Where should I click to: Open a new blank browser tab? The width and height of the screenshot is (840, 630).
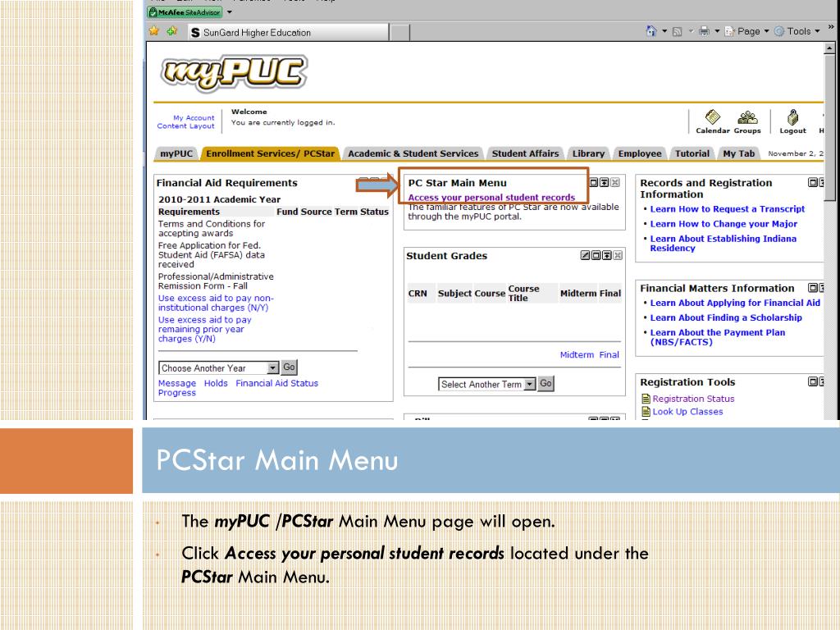click(x=399, y=33)
